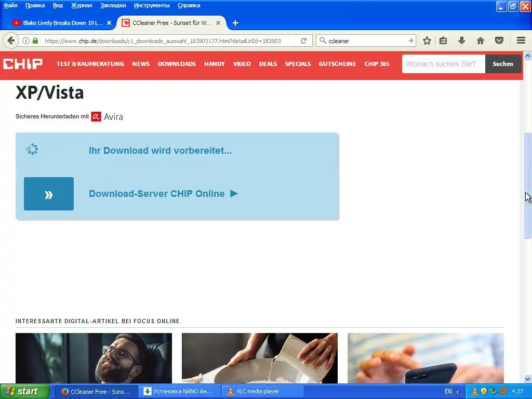Bookmark this page with the star icon
532x399 pixels.
click(x=427, y=41)
